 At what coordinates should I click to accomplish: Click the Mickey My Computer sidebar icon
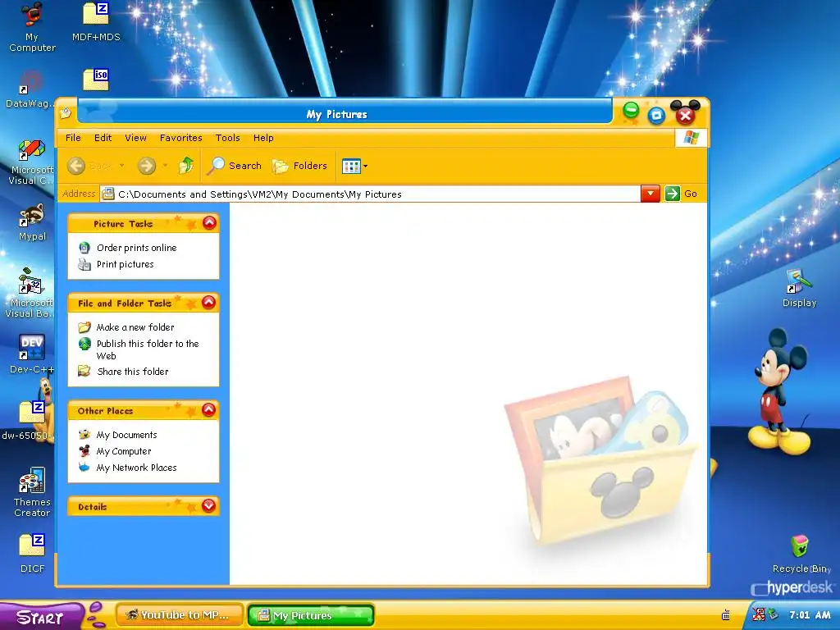point(84,451)
